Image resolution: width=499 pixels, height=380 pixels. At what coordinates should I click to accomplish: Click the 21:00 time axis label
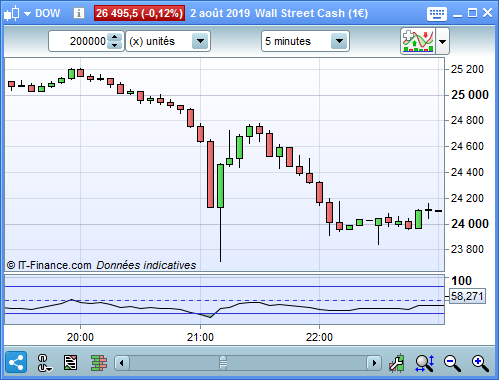point(200,337)
